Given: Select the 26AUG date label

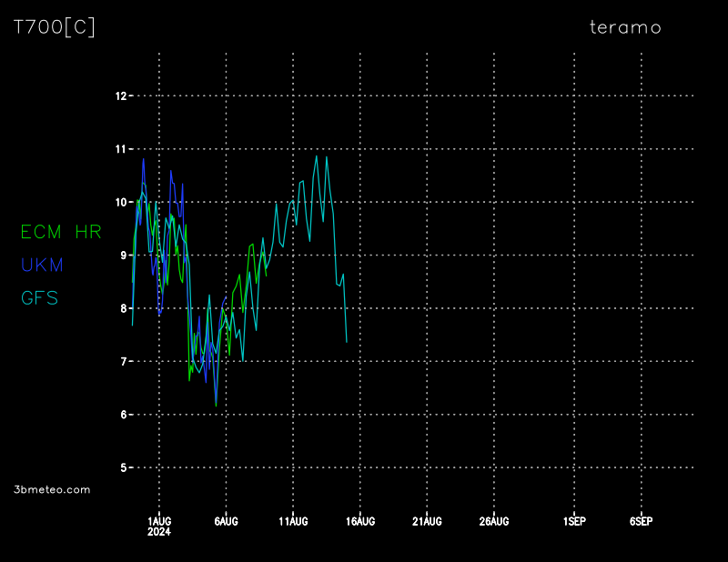Looking at the screenshot, I should 494,521.
